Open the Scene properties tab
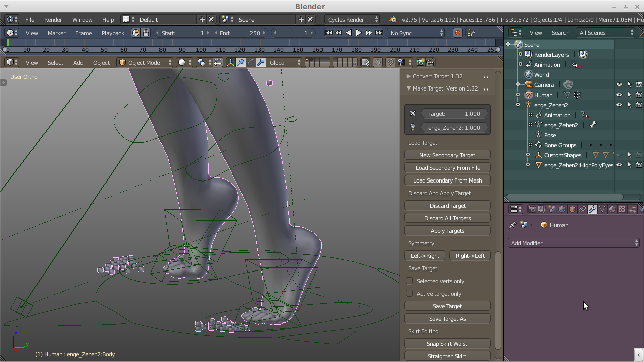644x362 pixels. click(x=552, y=209)
